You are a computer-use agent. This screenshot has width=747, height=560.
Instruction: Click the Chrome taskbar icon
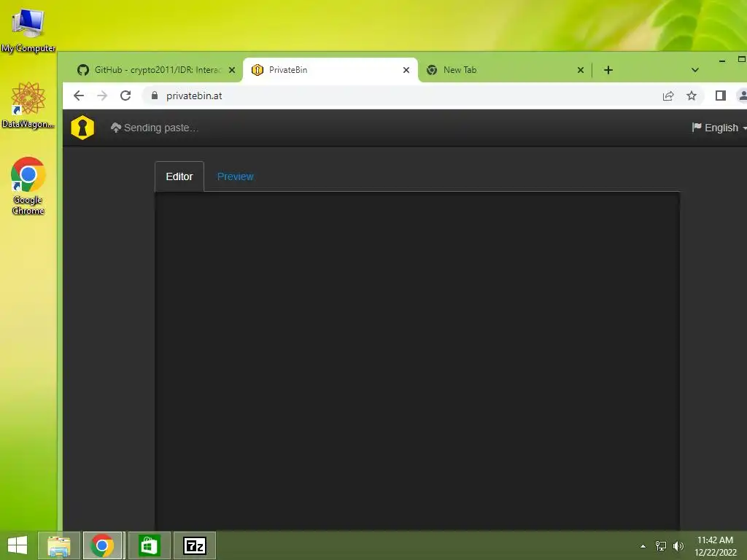coord(102,545)
